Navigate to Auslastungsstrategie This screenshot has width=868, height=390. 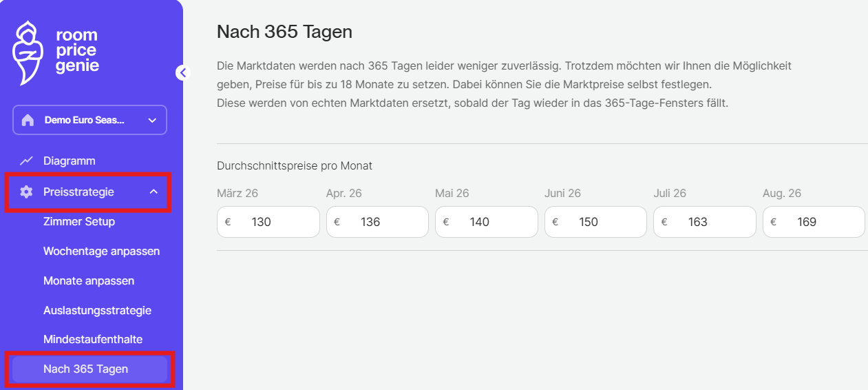[x=97, y=310]
